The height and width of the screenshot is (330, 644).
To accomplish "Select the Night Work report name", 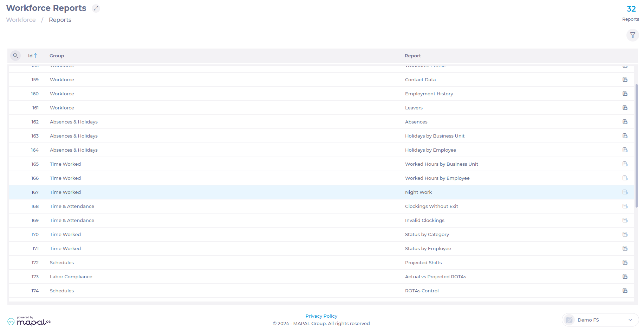I will tap(418, 192).
